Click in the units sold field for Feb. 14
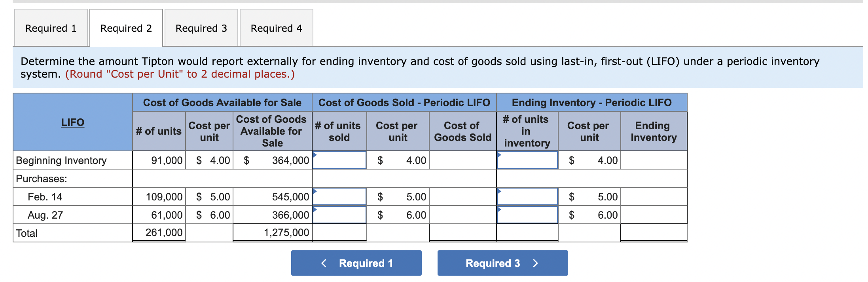The width and height of the screenshot is (868, 282). point(339,196)
